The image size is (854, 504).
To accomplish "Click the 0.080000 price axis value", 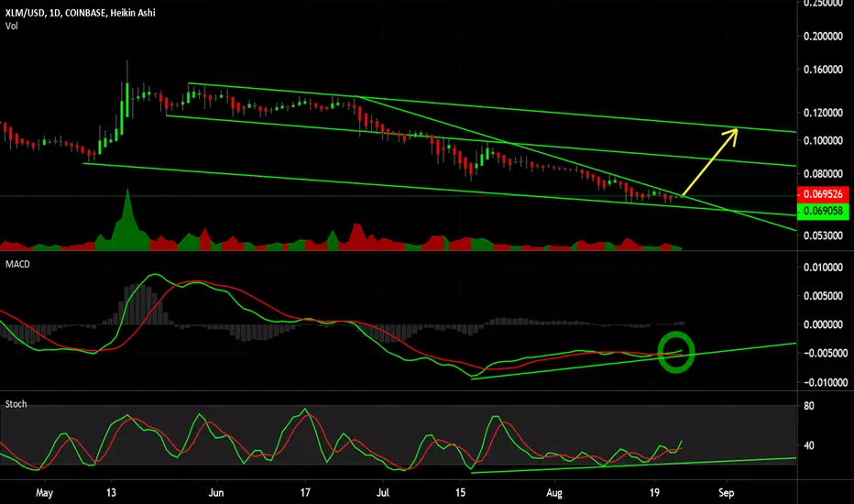I will pyautogui.click(x=823, y=174).
